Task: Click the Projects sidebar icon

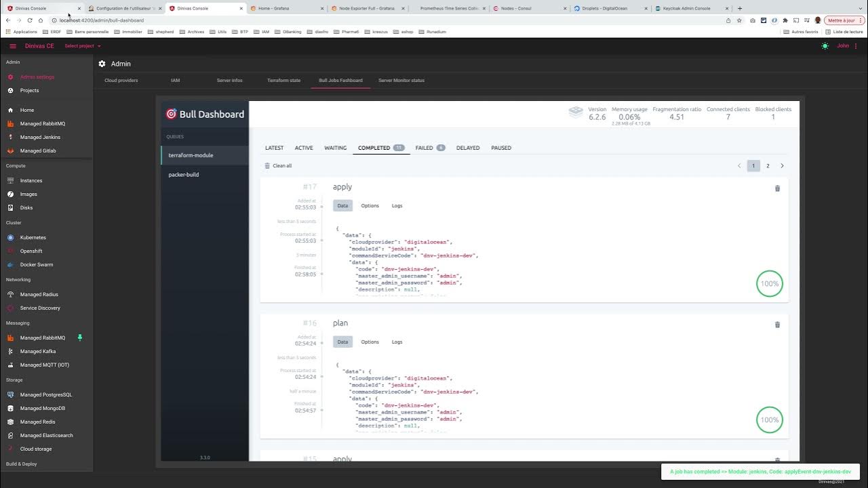Action: pos(11,91)
